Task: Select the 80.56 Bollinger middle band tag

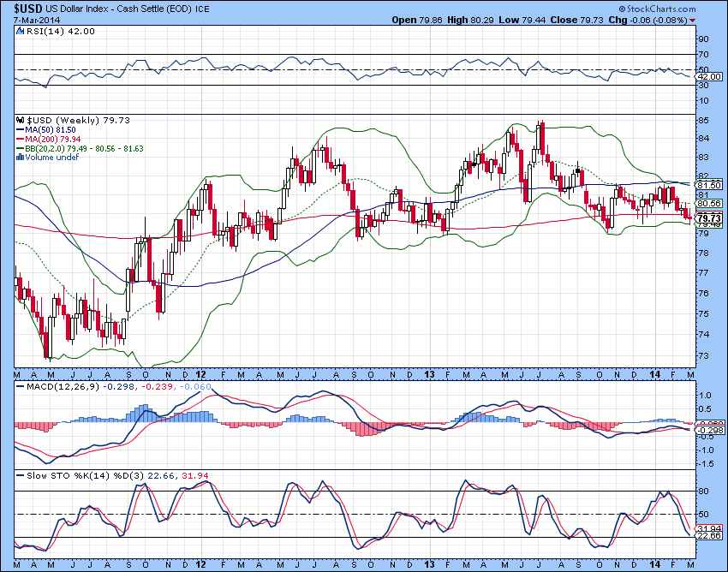Action: [x=709, y=203]
